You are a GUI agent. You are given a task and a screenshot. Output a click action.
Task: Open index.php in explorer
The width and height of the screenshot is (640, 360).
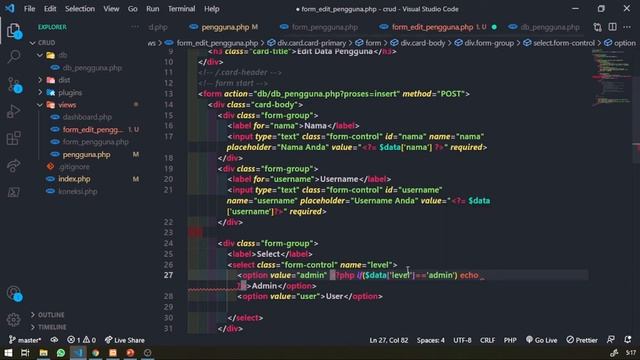coord(74,179)
